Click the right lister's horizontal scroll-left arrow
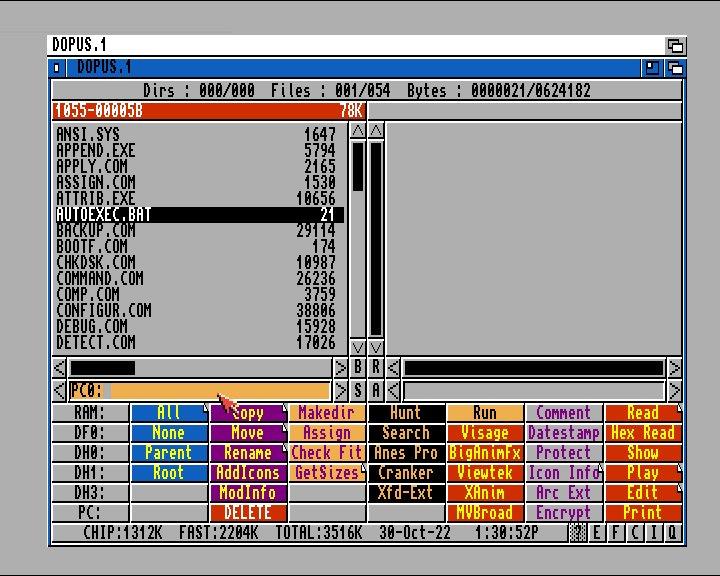This screenshot has width=720, height=576. point(393,367)
